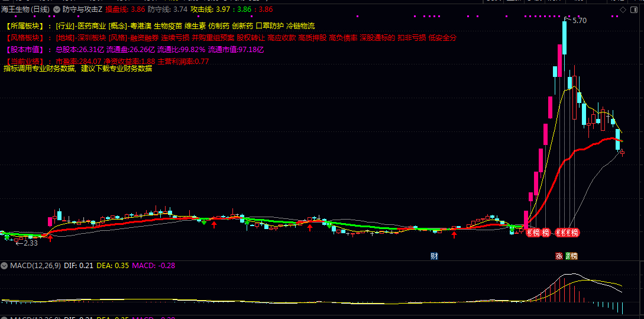Click the 5.70 high price label
The width and height of the screenshot is (644, 319).
click(x=579, y=21)
